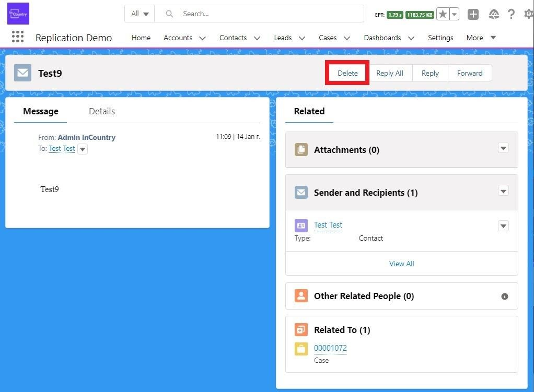Click the search magnifier icon

[169, 14]
